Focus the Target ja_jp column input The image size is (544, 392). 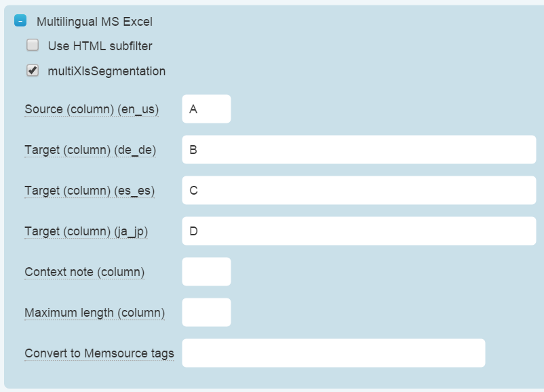click(x=359, y=231)
